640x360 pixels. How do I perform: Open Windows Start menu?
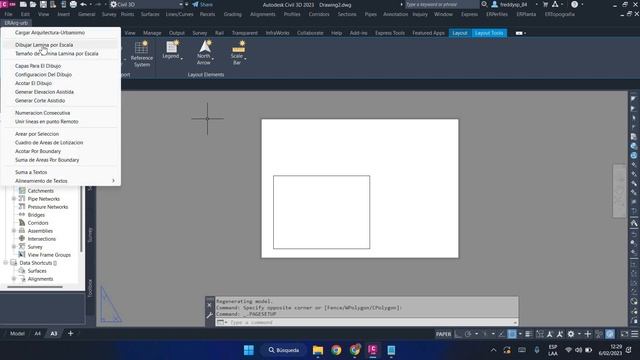249,350
